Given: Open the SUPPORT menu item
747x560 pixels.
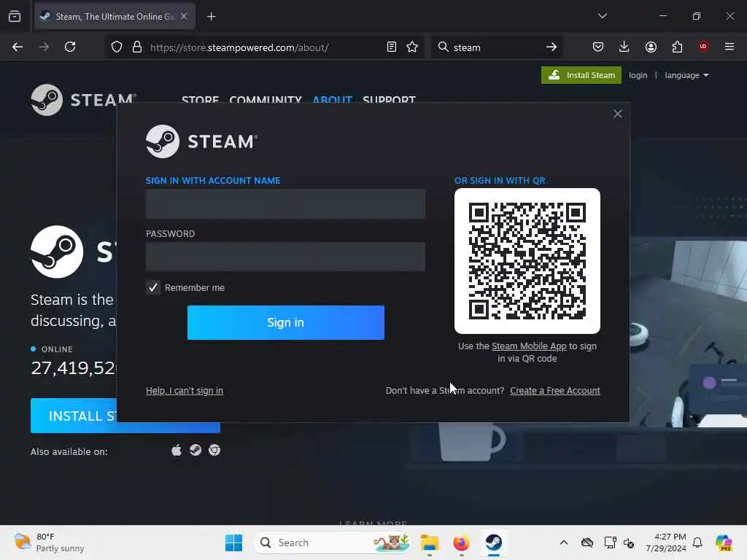Looking at the screenshot, I should 390,100.
